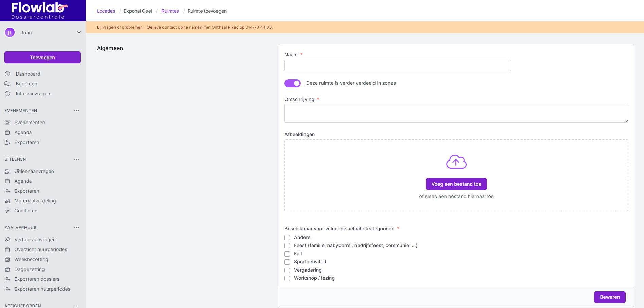The width and height of the screenshot is (644, 308).
Task: Go to Uitleenaanvragen menu item
Action: 34,171
